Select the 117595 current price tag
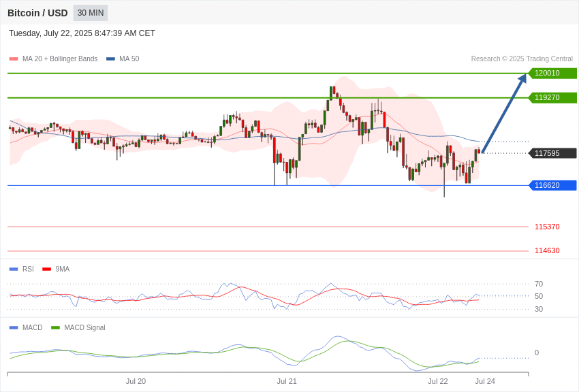This screenshot has height=392, width=579. [x=553, y=153]
